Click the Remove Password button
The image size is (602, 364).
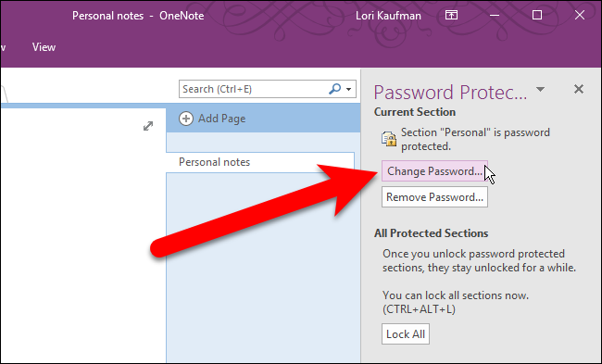[x=434, y=197]
